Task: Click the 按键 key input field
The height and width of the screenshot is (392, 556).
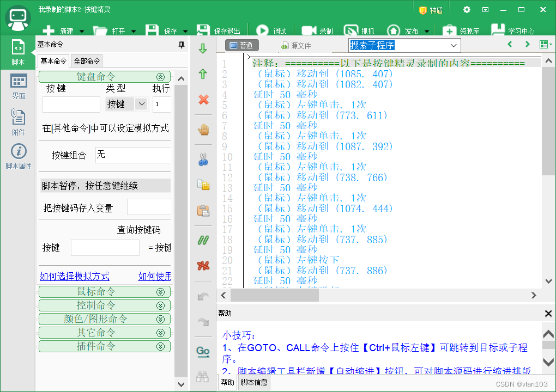Action: pos(71,105)
